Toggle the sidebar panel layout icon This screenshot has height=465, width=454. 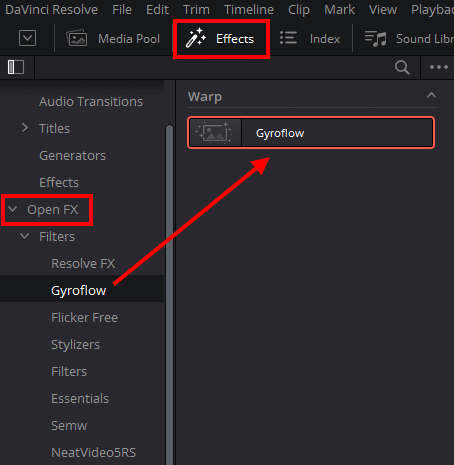tap(16, 67)
